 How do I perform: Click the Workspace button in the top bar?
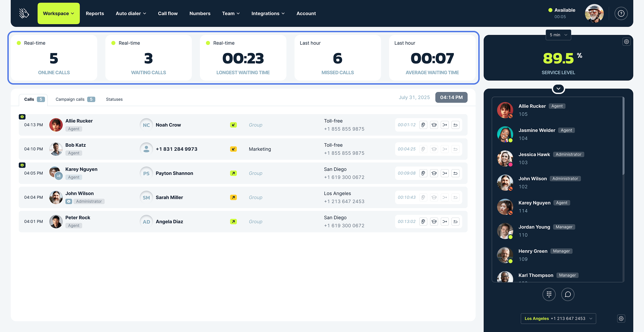point(58,13)
